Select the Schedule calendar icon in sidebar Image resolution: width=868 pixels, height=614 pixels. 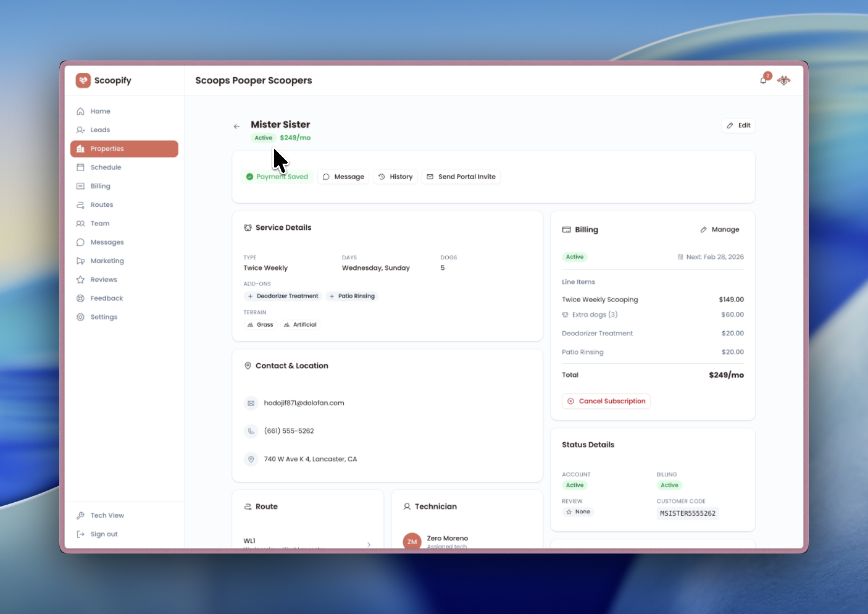pos(80,167)
